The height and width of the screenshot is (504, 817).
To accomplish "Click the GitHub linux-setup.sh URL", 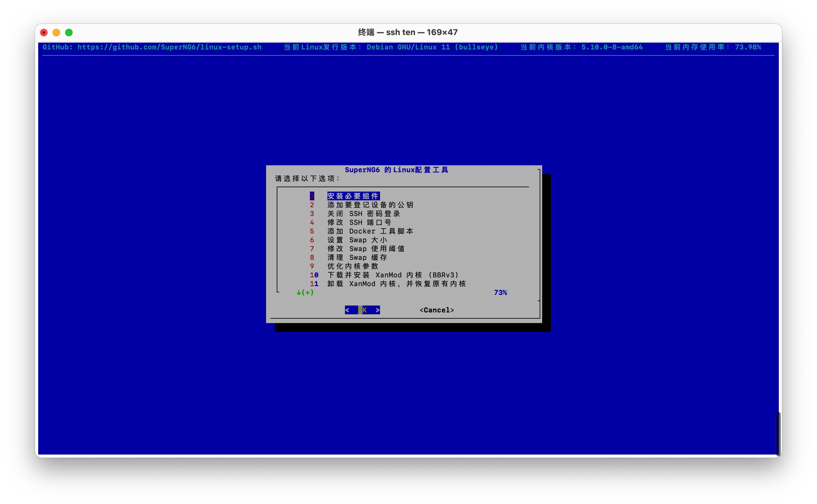I will [x=169, y=47].
